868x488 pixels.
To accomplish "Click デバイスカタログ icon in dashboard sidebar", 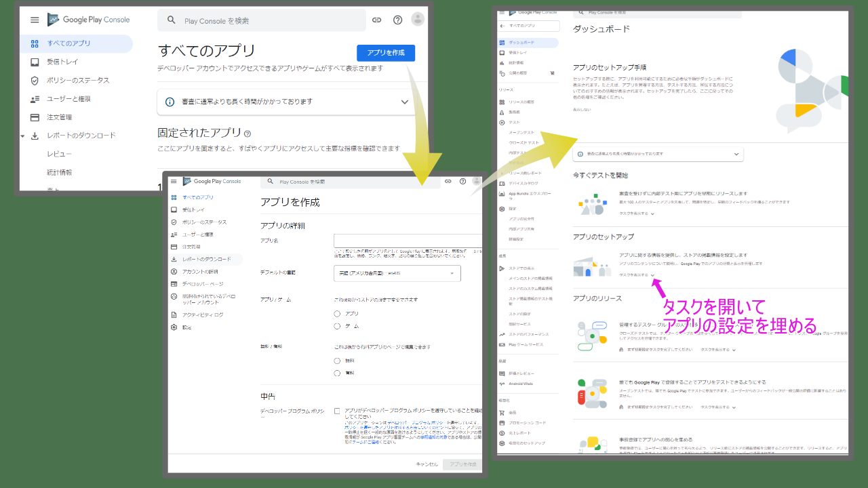I will click(502, 183).
